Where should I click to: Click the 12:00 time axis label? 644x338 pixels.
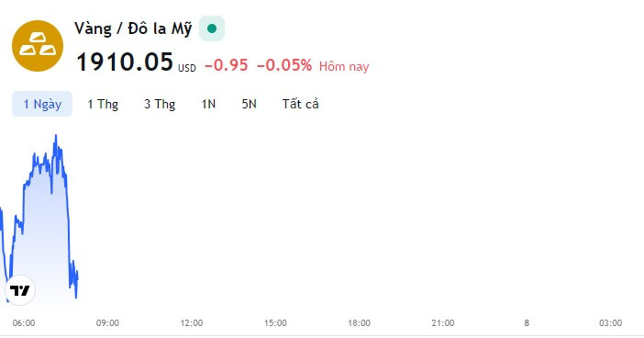click(192, 323)
